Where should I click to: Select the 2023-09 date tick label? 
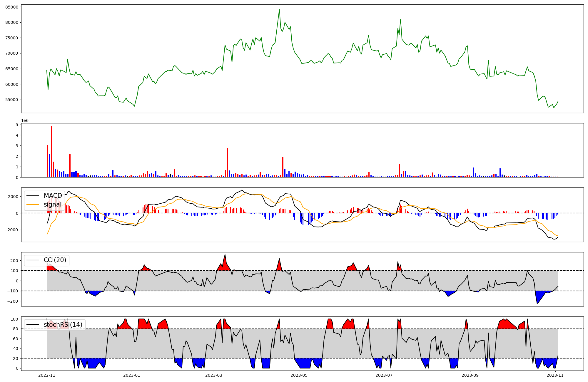[470, 375]
